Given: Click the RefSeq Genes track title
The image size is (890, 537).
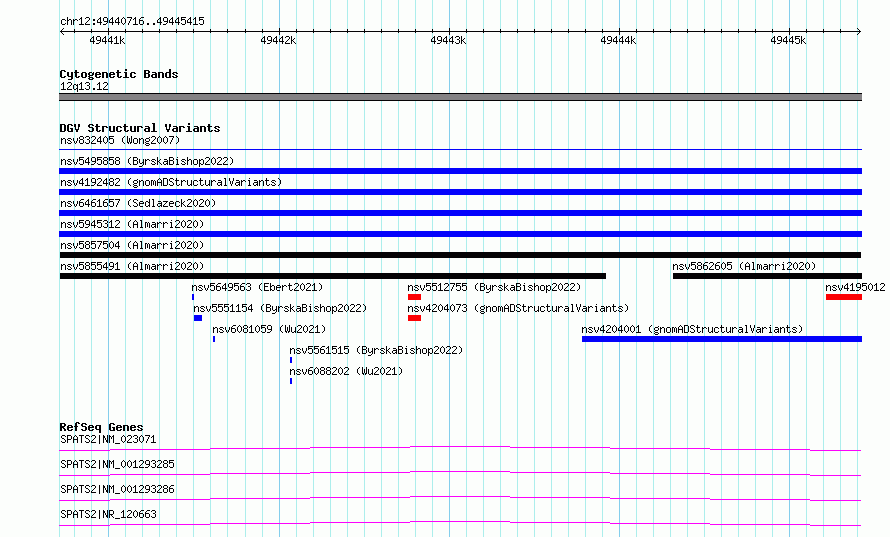Looking at the screenshot, I should (101, 427).
